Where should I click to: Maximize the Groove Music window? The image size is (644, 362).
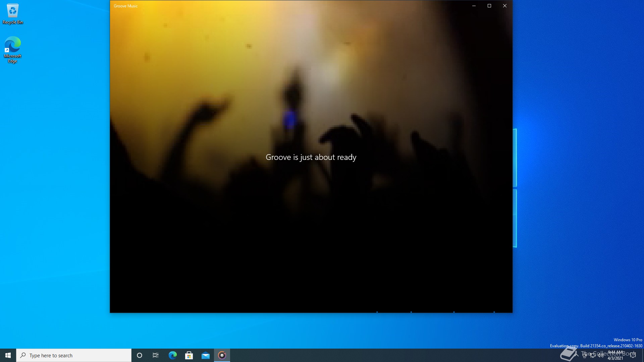coord(489,6)
